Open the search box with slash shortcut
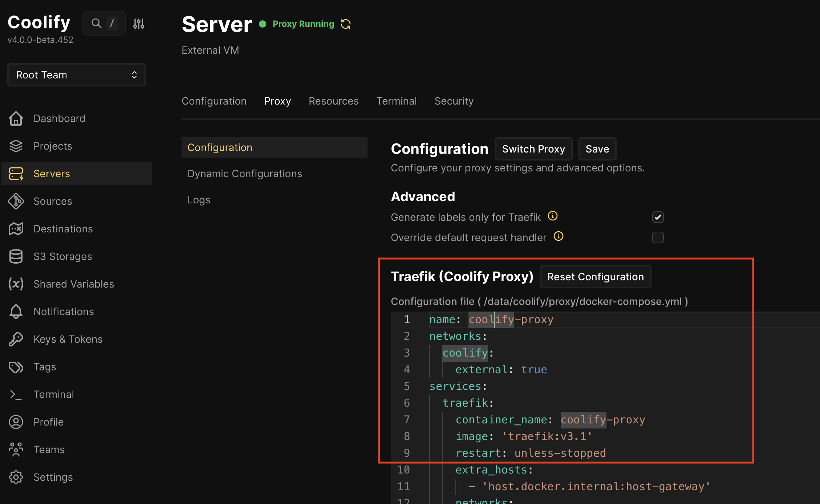This screenshot has height=504, width=820. pyautogui.click(x=104, y=23)
